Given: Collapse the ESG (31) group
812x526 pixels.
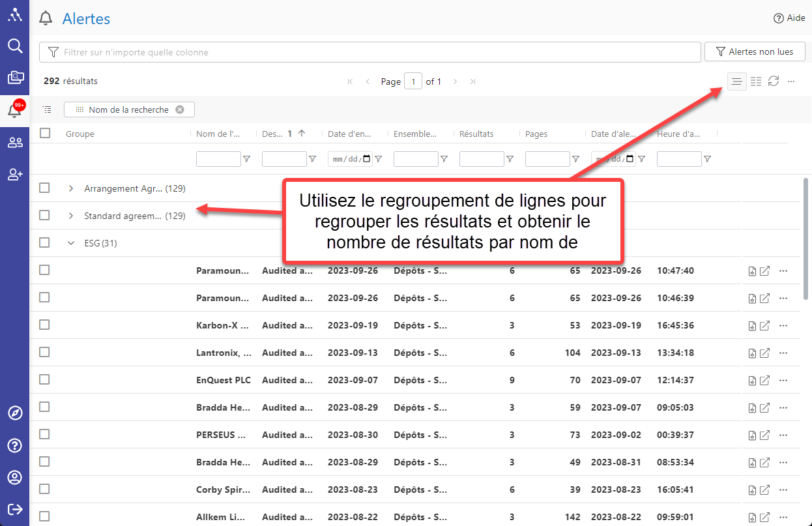Looking at the screenshot, I should (x=71, y=243).
